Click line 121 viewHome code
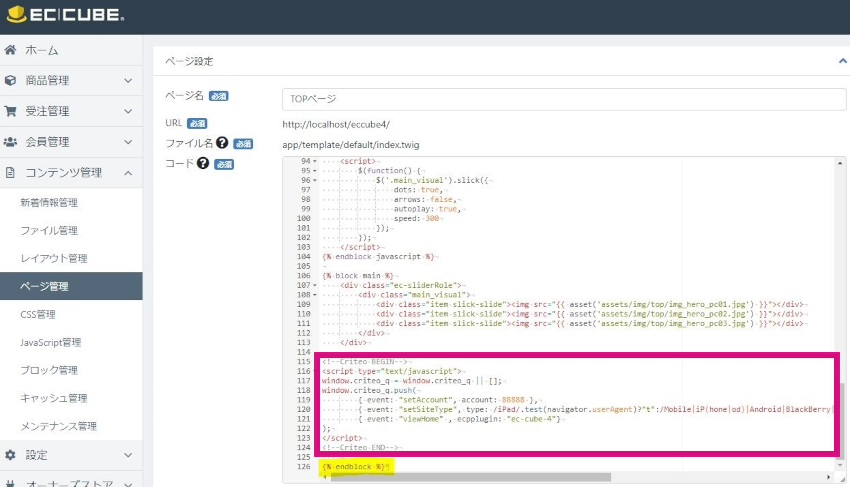 461,419
